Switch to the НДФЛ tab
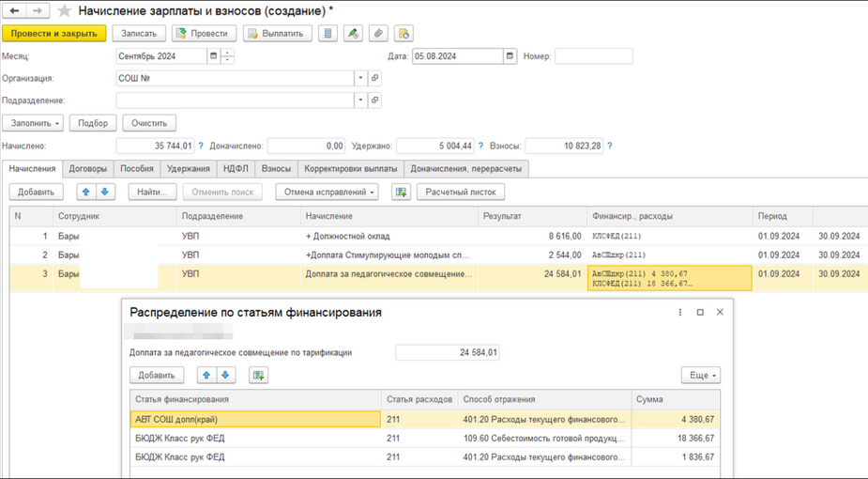Image resolution: width=868 pixels, height=479 pixels. point(236,169)
